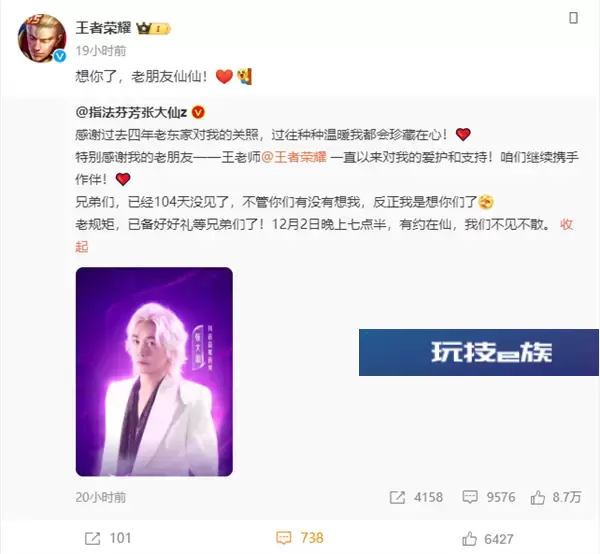The height and width of the screenshot is (554, 600).
Task: Follow the @王者荣耀 mention link
Action: 294,157
